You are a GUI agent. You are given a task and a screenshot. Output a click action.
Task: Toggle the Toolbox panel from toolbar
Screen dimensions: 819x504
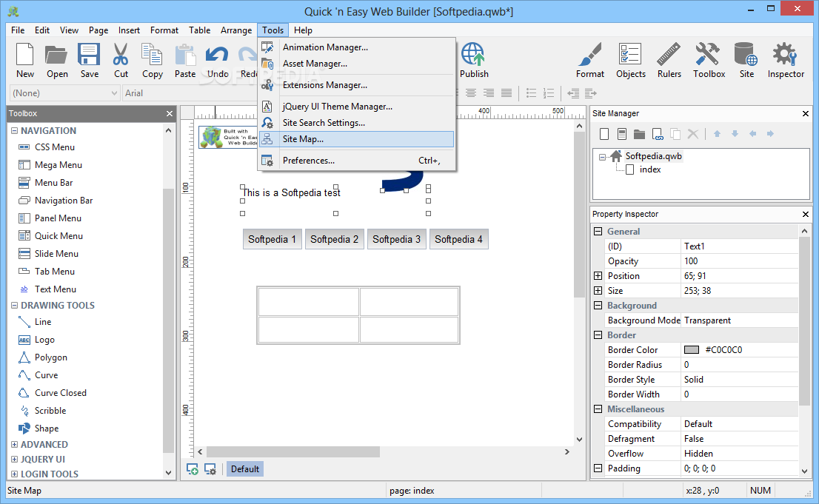click(709, 61)
